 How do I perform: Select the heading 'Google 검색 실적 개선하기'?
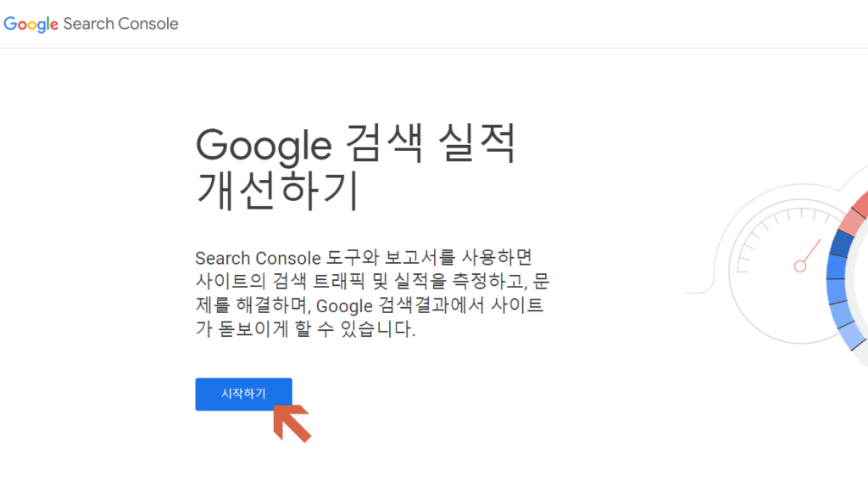tap(356, 167)
